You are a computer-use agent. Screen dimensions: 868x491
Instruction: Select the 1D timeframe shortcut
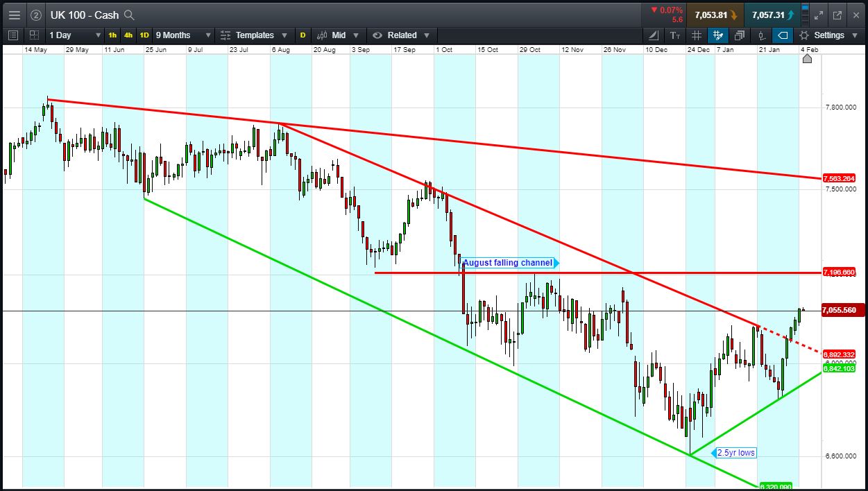pyautogui.click(x=144, y=35)
